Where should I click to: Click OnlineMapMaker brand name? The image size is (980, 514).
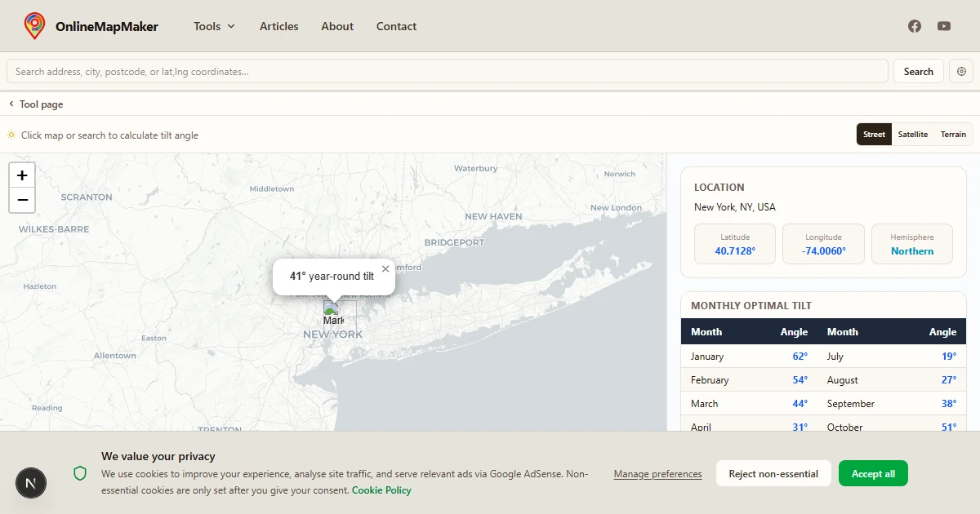[107, 26]
